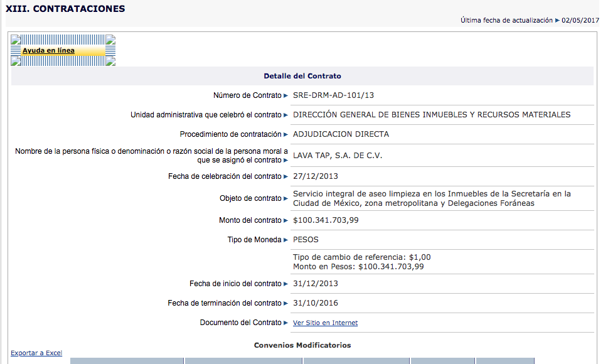Open the "Ayuda en línea" help link
This screenshot has width=603, height=364.
(48, 51)
